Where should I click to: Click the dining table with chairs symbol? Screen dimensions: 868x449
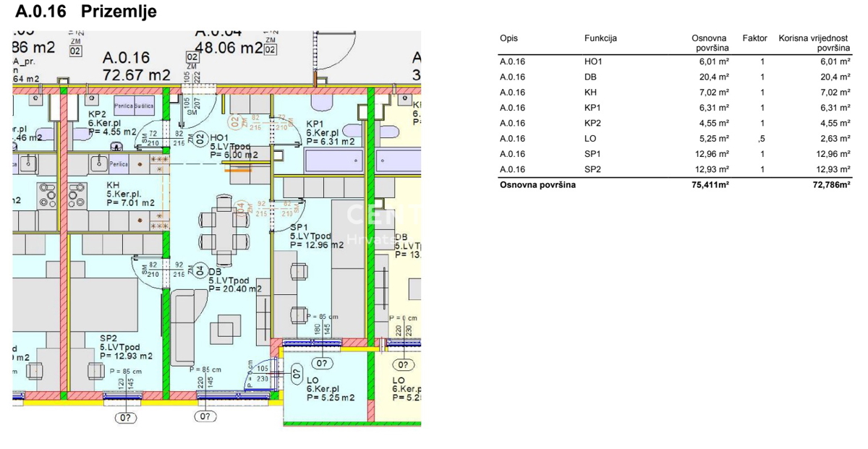click(x=224, y=228)
